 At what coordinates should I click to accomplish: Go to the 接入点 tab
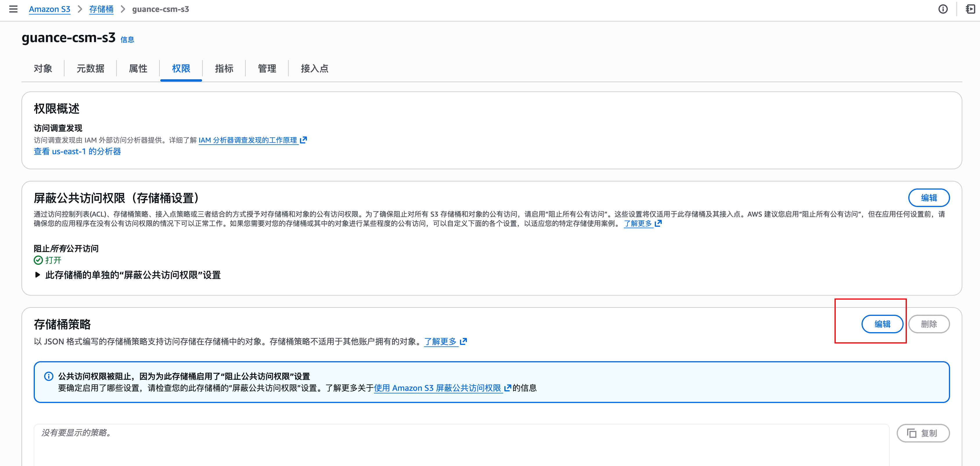point(314,69)
